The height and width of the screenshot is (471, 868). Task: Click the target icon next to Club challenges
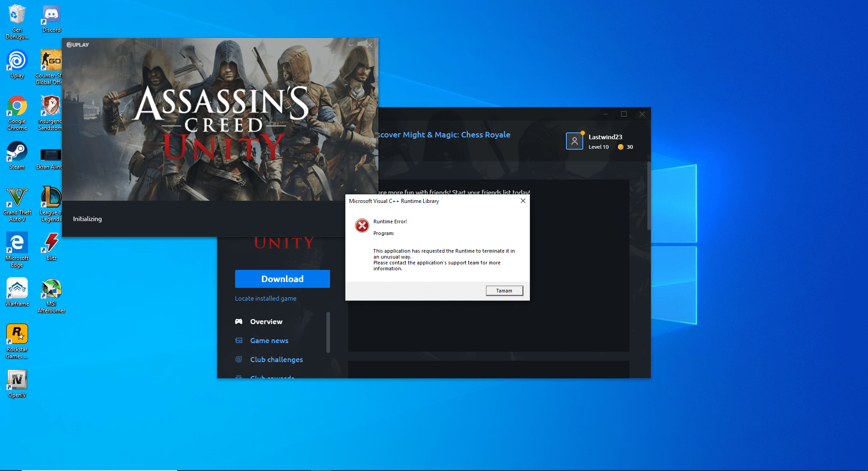coord(239,359)
